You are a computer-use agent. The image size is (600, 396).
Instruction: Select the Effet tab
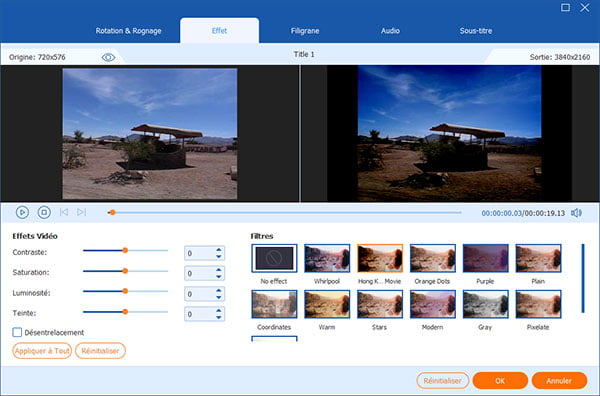coord(219,31)
